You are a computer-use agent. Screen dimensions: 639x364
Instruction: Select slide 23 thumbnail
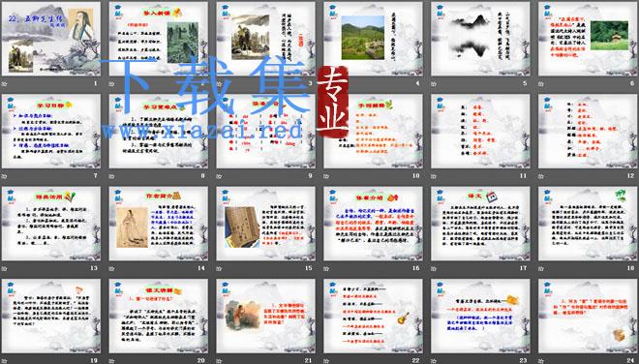click(480, 316)
